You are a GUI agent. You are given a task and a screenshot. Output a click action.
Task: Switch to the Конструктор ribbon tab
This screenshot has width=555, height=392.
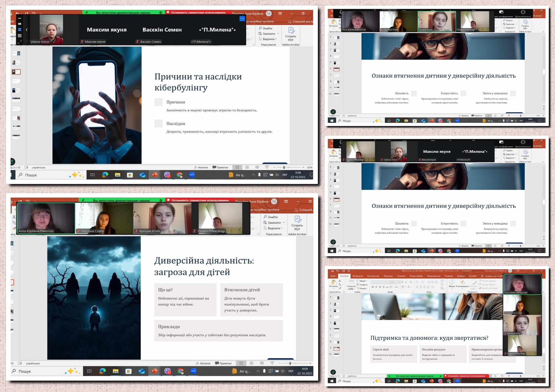[x=373, y=276]
